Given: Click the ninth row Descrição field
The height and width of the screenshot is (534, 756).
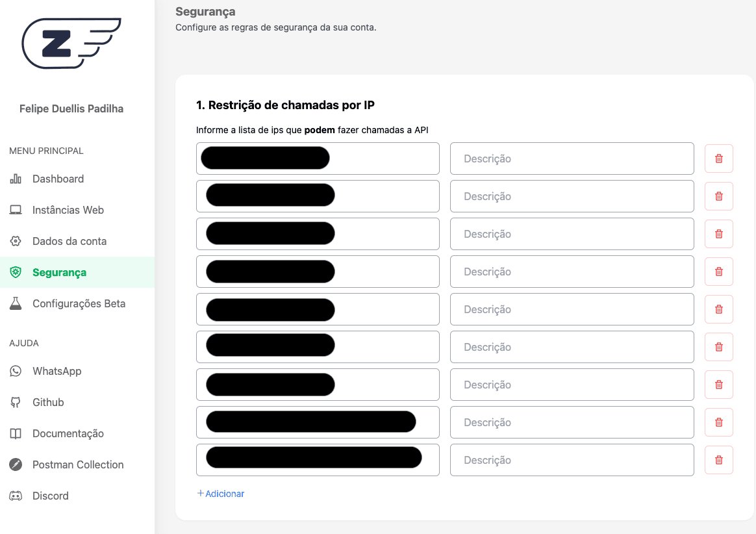Looking at the screenshot, I should (x=572, y=460).
